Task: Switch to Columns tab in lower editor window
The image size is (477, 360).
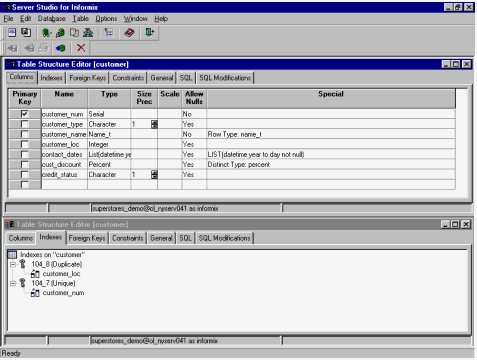Action: click(x=21, y=238)
